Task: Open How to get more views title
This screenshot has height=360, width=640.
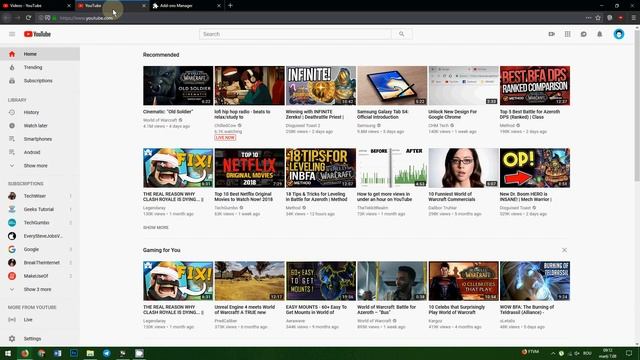Action: (x=384, y=197)
